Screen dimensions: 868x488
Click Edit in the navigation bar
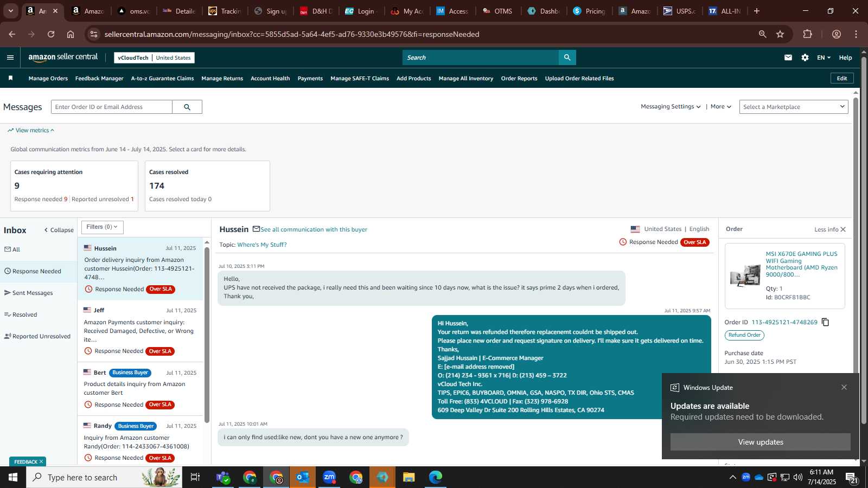[842, 78]
